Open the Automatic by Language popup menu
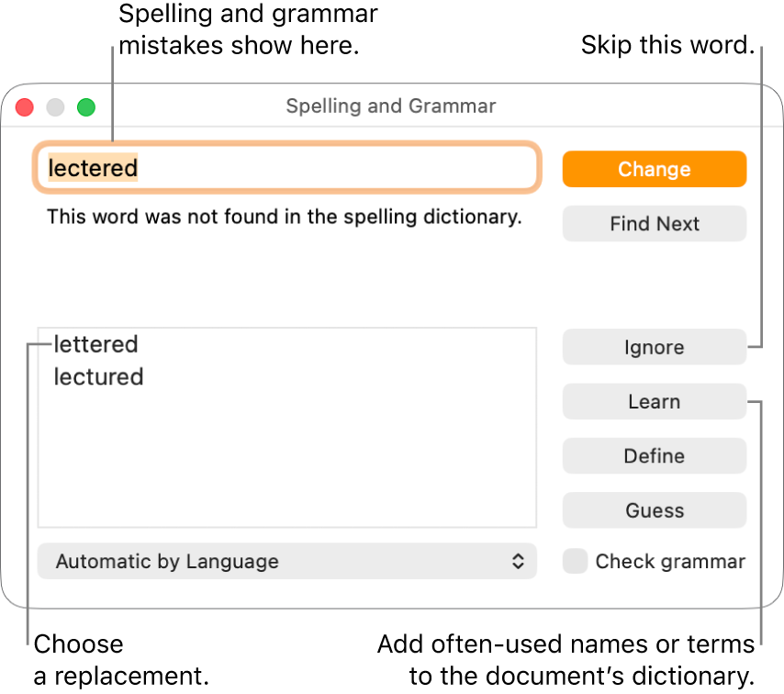 [286, 561]
